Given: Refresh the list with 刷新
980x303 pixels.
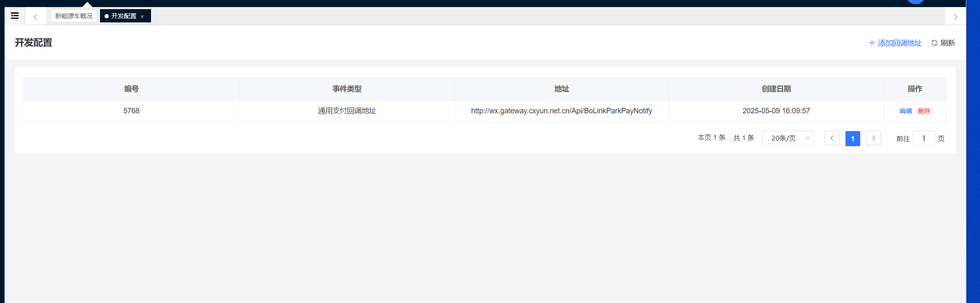Looking at the screenshot, I should (943, 43).
